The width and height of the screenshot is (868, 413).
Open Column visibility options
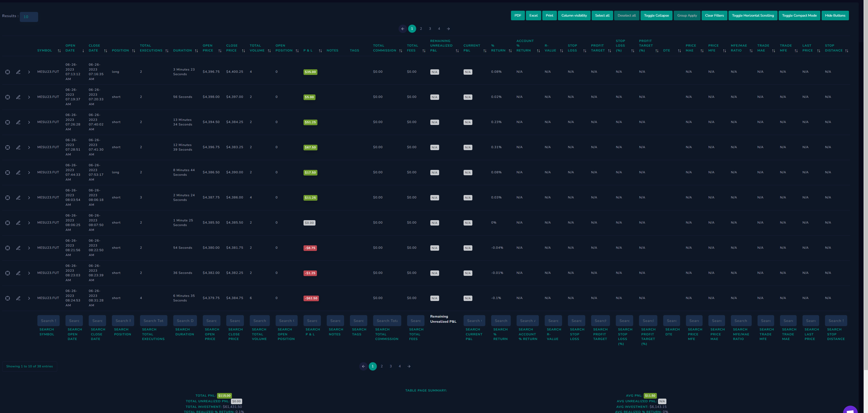tap(574, 15)
